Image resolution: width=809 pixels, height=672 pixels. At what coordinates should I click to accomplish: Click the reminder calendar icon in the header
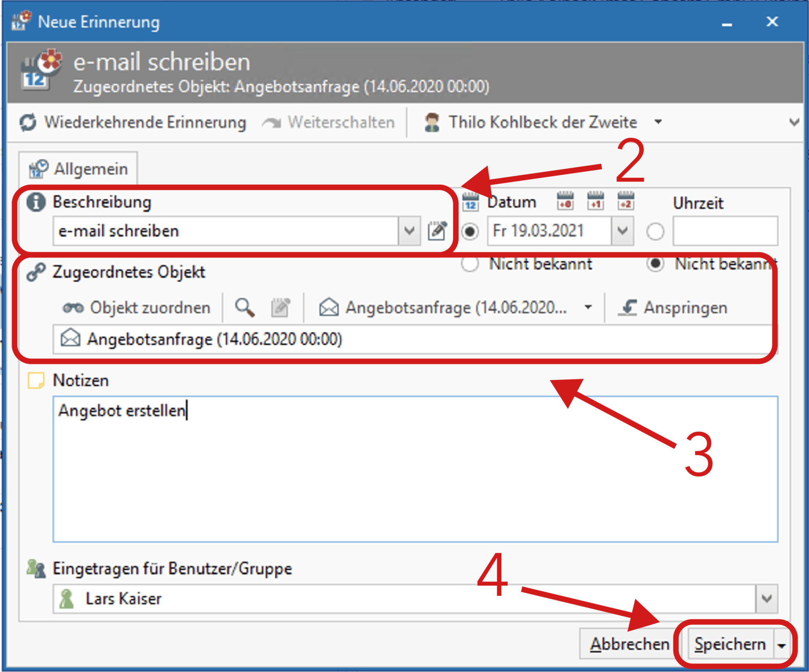tap(41, 70)
